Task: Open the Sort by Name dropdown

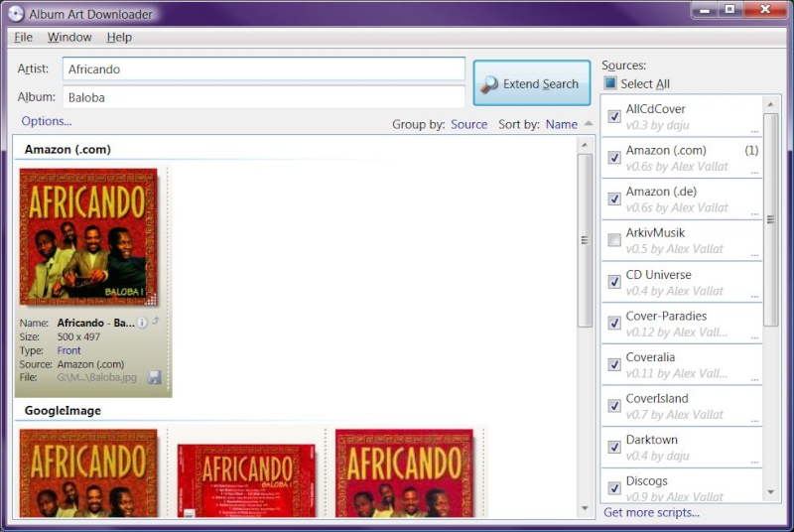Action: (x=561, y=124)
